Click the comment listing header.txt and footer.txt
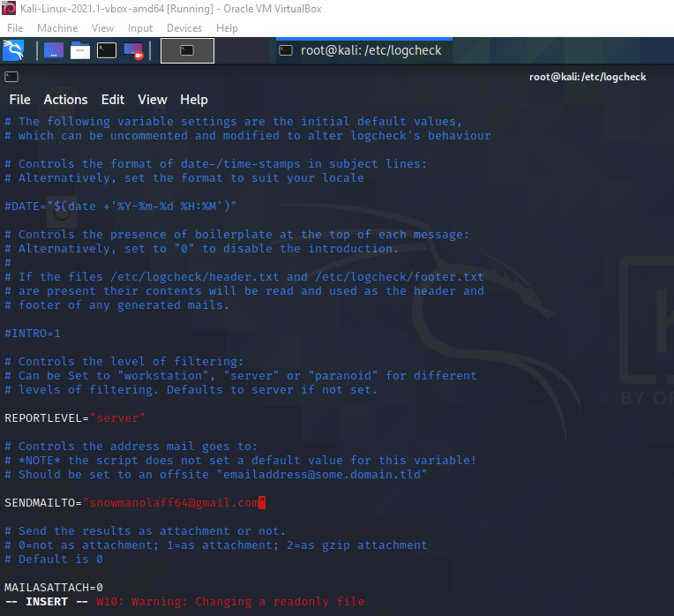Screen dimensions: 674x616 tap(244, 276)
